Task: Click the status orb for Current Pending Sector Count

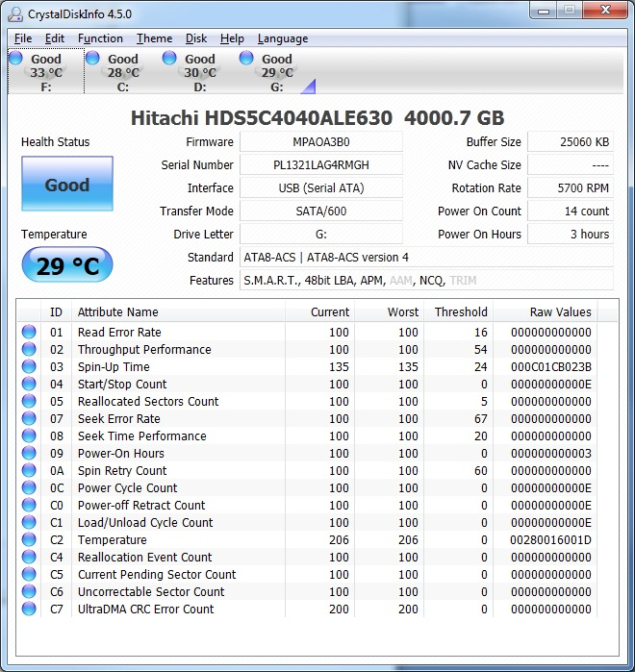Action: click(x=29, y=574)
